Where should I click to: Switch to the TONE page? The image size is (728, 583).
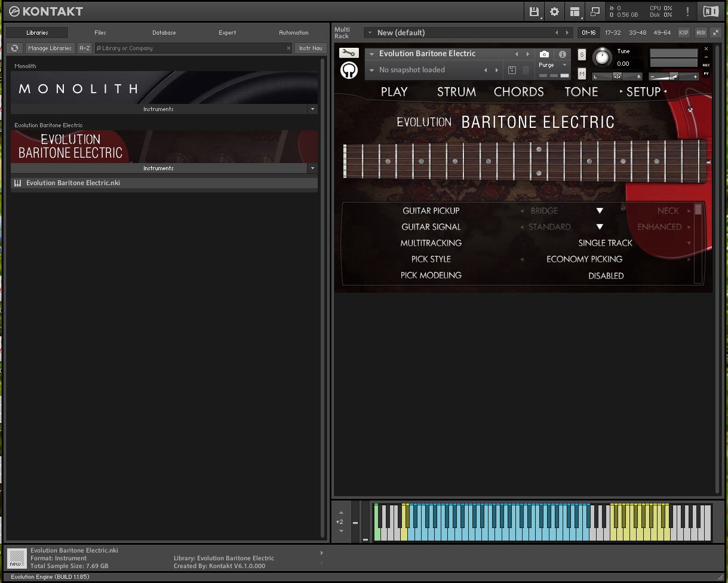[581, 91]
